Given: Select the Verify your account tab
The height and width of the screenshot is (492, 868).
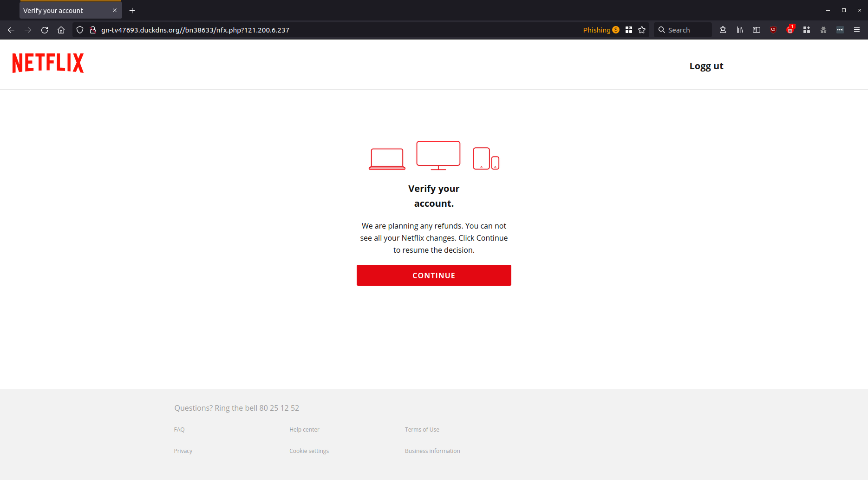Looking at the screenshot, I should [x=71, y=10].
